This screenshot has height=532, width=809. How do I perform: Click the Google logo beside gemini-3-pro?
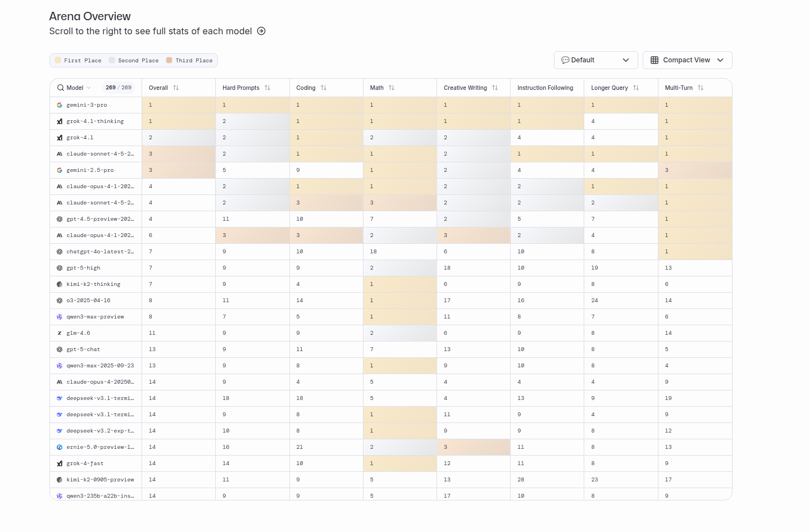pyautogui.click(x=60, y=105)
